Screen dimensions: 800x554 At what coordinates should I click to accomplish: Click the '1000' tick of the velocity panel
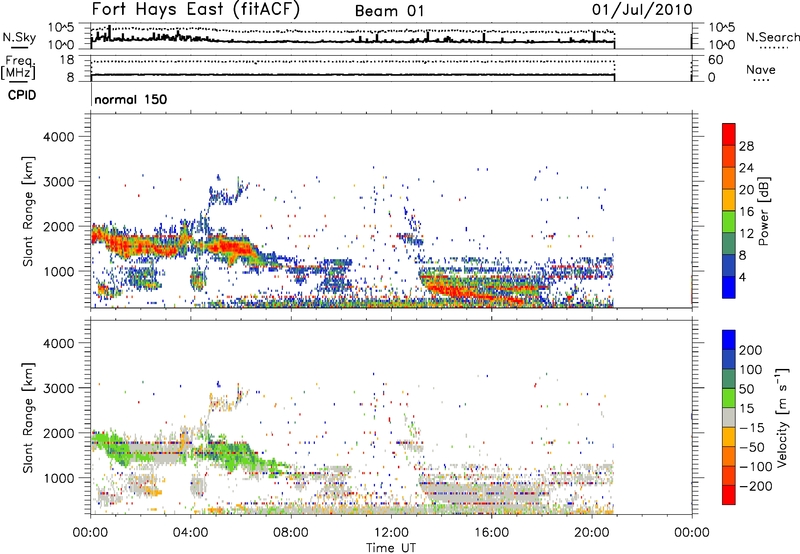58,477
